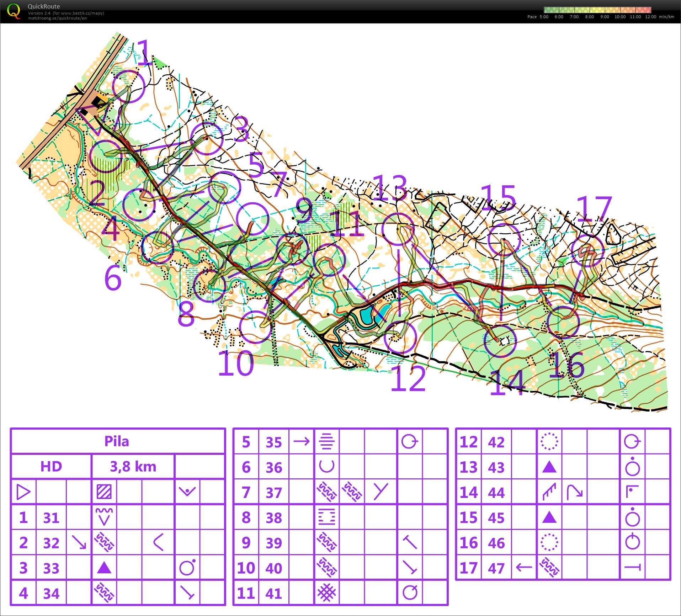681x616 pixels.
Task: Click the marsh symbol for control 38
Action: click(327, 517)
